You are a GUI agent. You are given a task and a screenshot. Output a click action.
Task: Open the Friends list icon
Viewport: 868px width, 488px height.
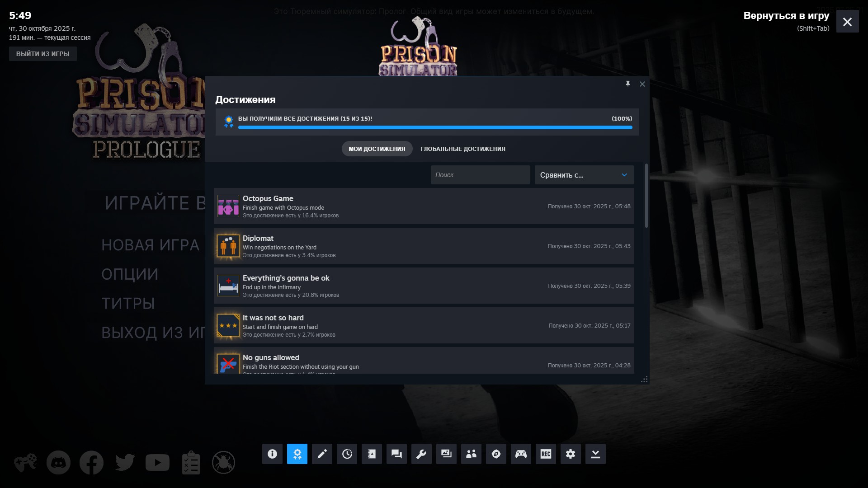click(x=471, y=454)
